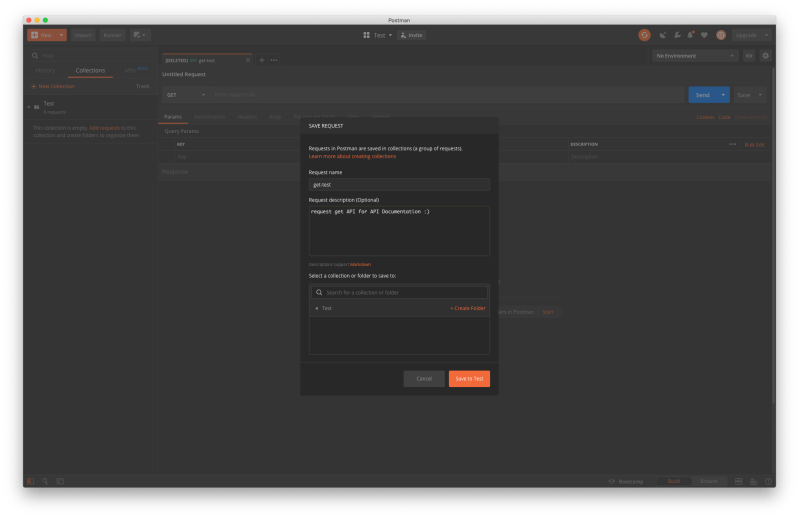
Task: Click the Bulk Edit link
Action: click(x=754, y=145)
